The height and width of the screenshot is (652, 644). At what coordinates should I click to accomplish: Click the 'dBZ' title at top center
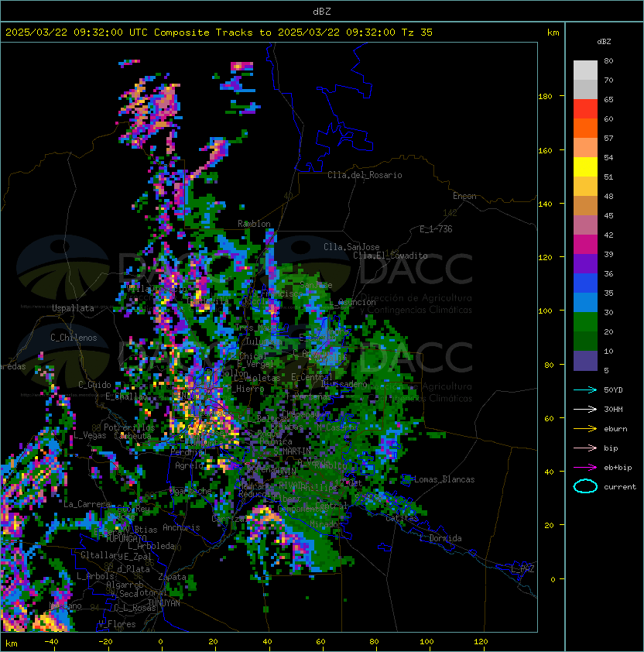pos(322,11)
